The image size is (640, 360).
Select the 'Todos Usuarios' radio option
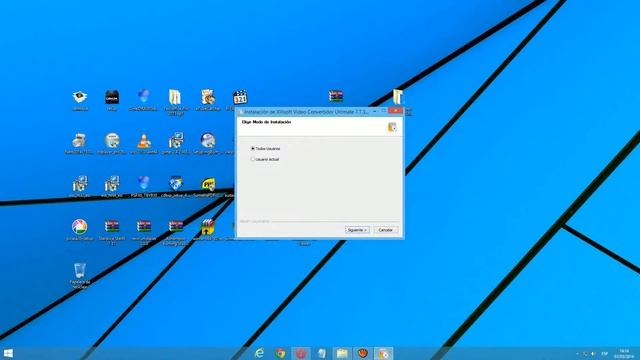pos(265,149)
